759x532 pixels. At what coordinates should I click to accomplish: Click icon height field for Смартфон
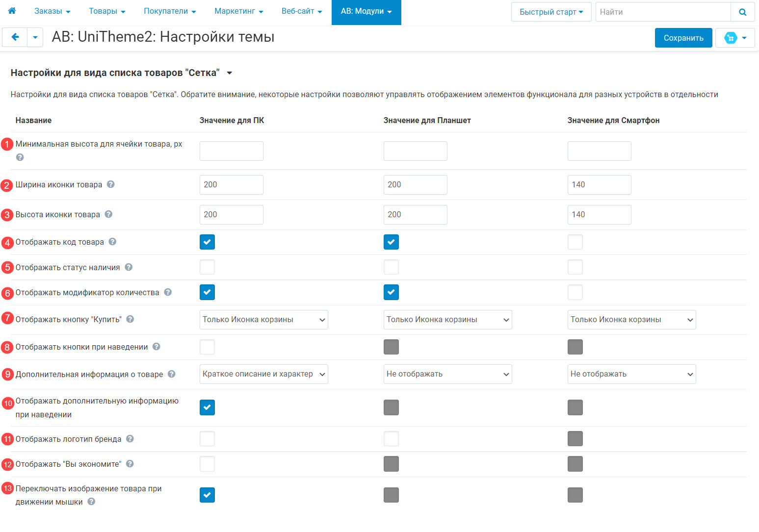point(600,215)
